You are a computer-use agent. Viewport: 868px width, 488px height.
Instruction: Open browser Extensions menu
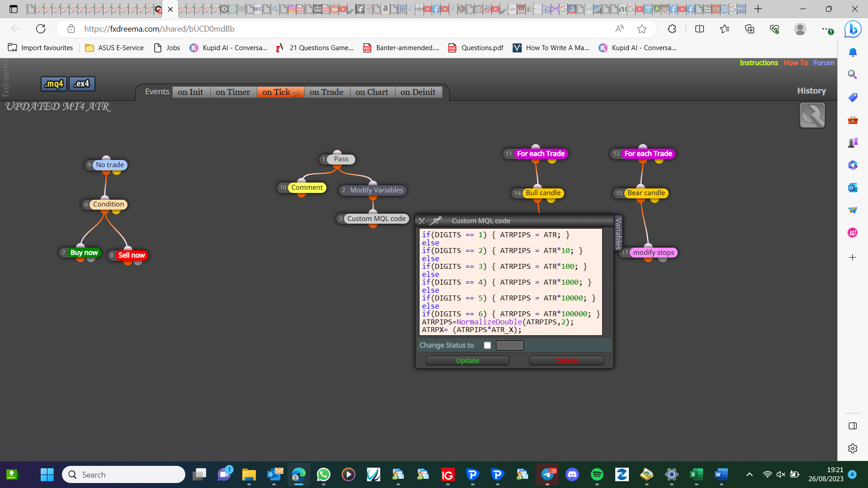pos(672,29)
